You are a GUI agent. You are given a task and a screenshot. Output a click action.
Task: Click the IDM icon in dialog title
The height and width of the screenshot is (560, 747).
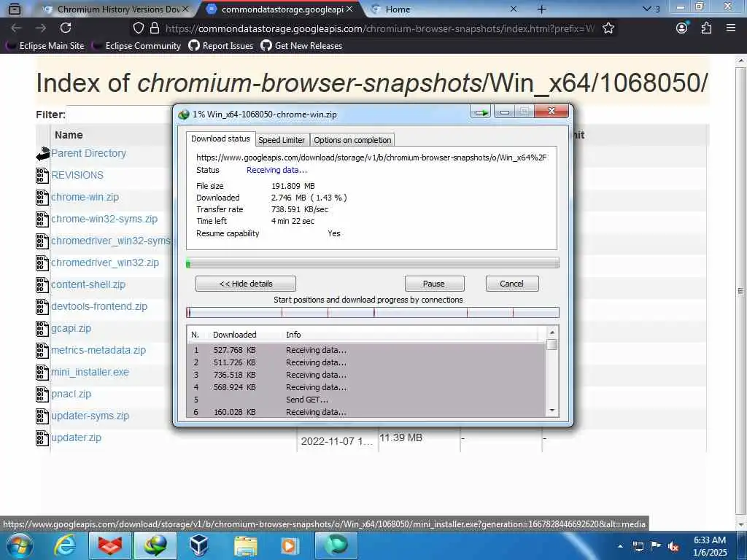click(x=183, y=114)
